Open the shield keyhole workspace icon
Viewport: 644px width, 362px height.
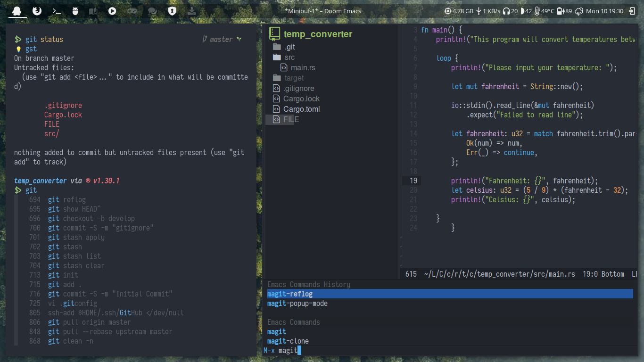pos(172,11)
